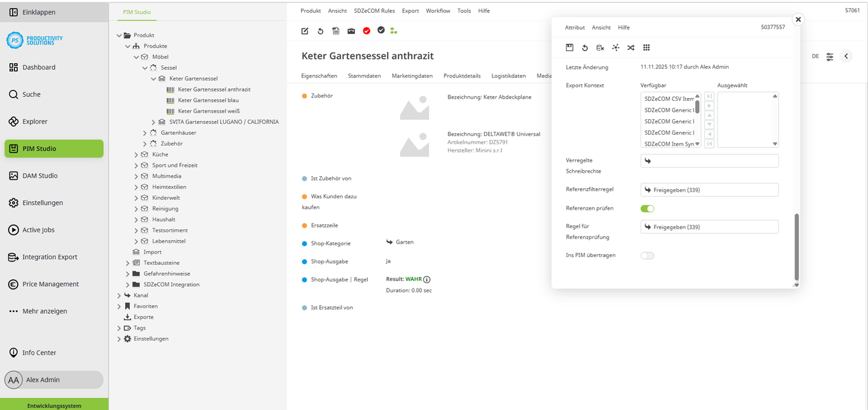Click the display settings sliders icon beside DE

[x=830, y=56]
